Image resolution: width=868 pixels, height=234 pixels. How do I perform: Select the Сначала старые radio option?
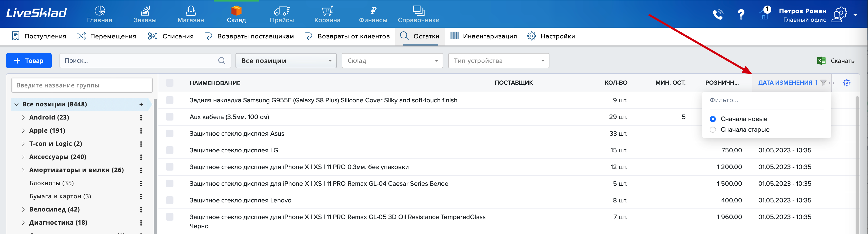(712, 129)
